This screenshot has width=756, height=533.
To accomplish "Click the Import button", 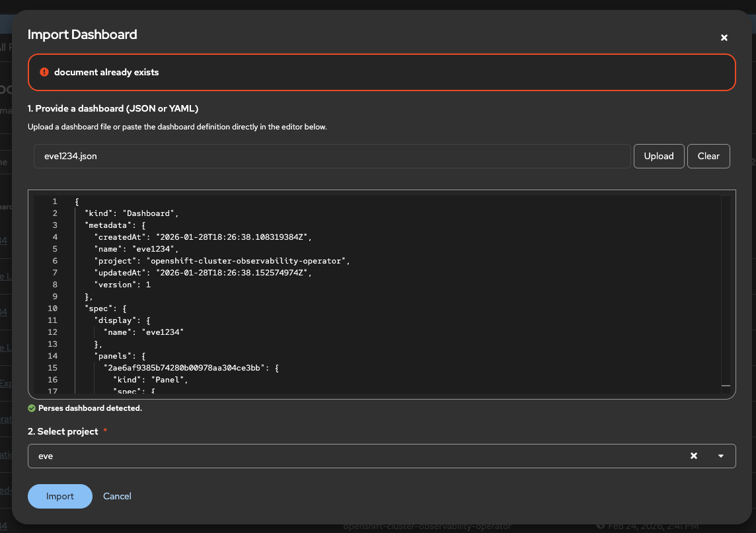I will click(60, 496).
